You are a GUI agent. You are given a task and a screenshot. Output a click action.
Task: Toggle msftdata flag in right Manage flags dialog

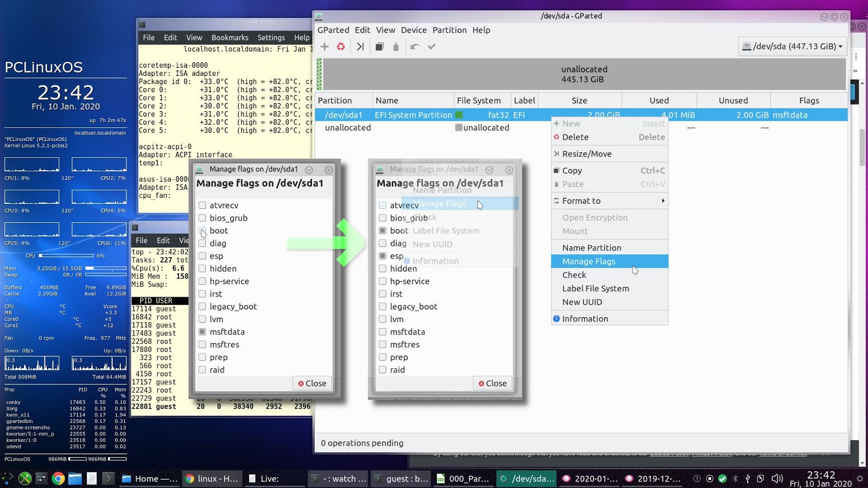(382, 332)
